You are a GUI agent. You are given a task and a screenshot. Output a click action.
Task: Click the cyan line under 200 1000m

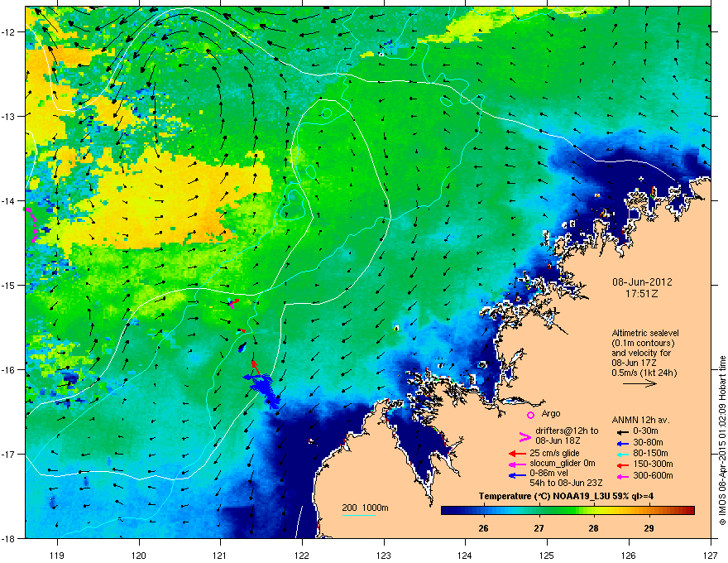tap(359, 515)
